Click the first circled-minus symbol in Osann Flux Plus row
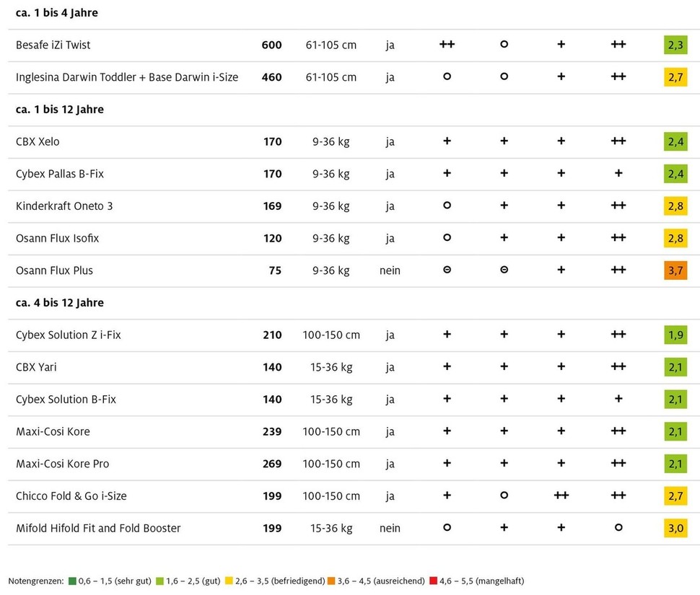 pyautogui.click(x=447, y=270)
